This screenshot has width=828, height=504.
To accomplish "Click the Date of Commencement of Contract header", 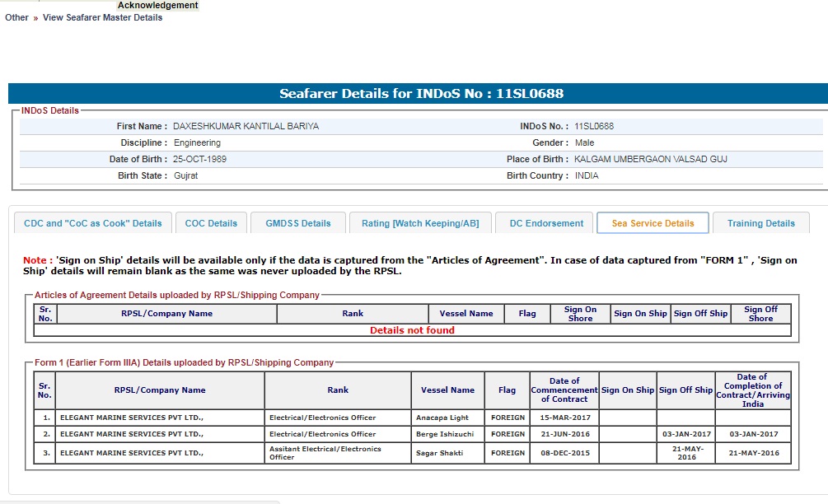I will click(x=564, y=390).
